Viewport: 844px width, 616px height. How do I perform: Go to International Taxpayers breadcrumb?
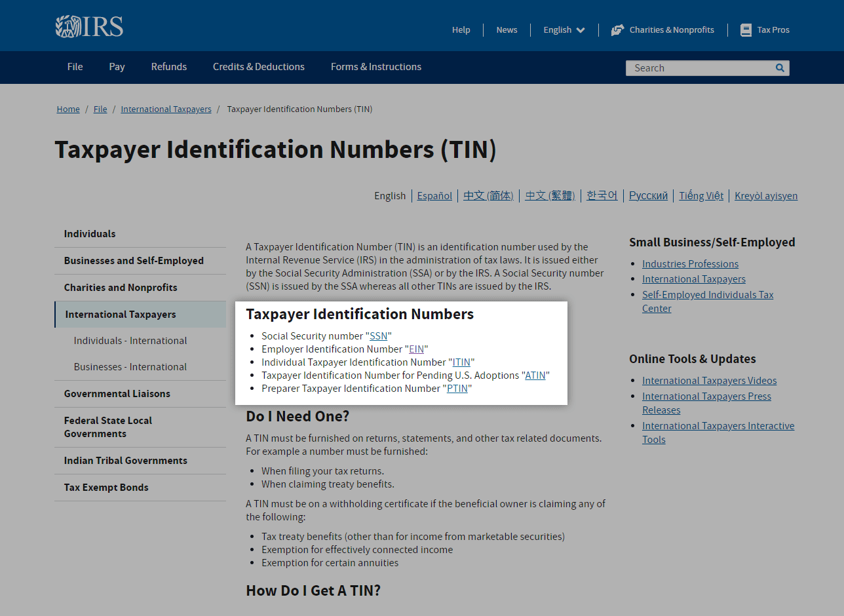pos(166,109)
